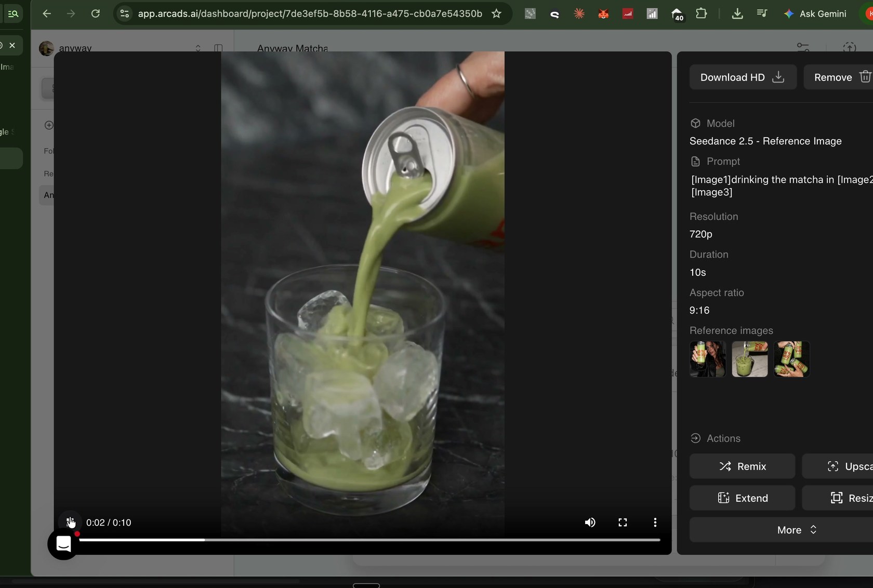This screenshot has height=588, width=873.
Task: Click the Resize action button
Action: [838, 498]
